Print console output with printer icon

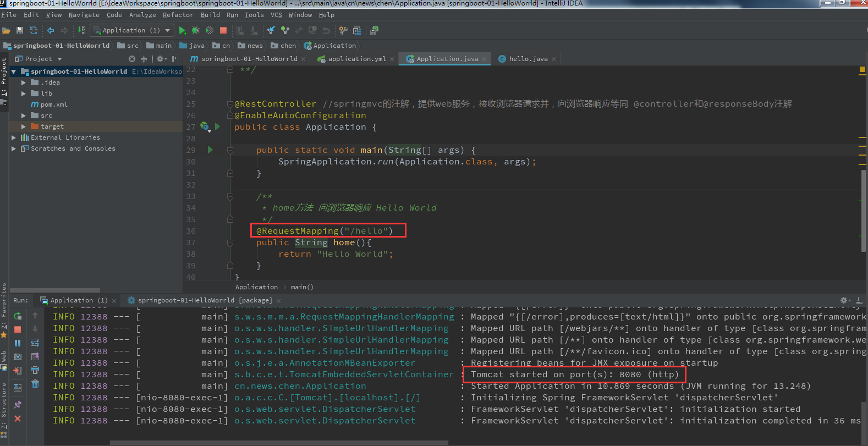point(35,370)
